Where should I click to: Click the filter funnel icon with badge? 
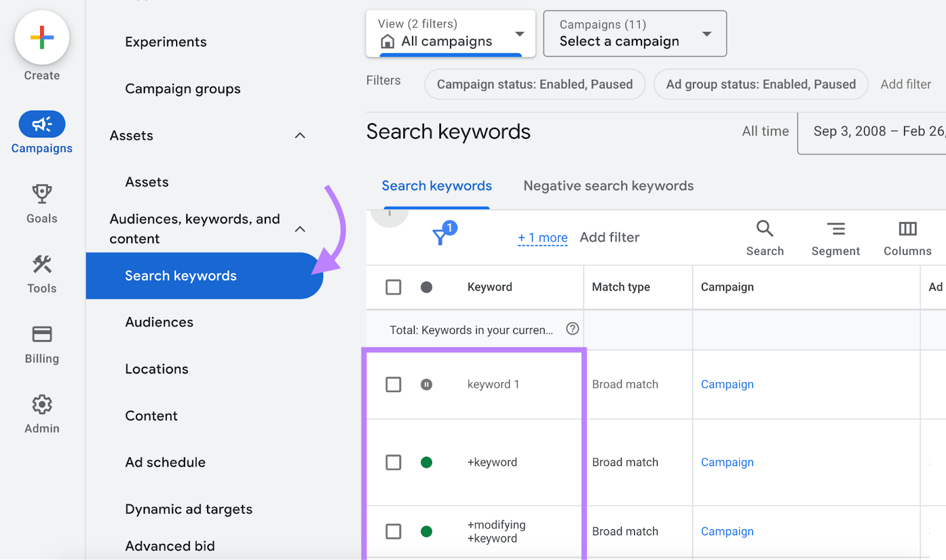[440, 237]
